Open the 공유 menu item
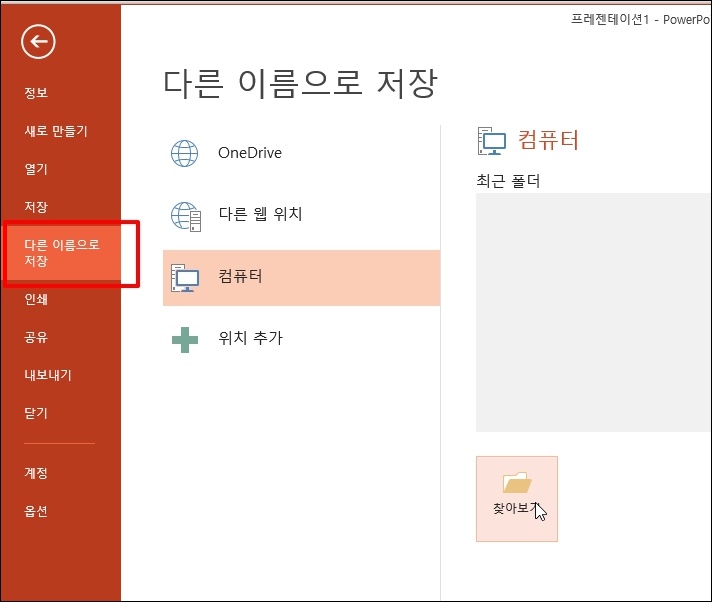Image resolution: width=712 pixels, height=602 pixels. (x=36, y=337)
